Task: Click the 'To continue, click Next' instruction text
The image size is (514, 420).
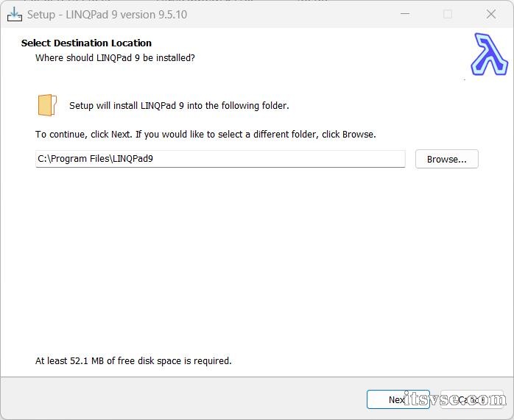Action: tap(205, 135)
